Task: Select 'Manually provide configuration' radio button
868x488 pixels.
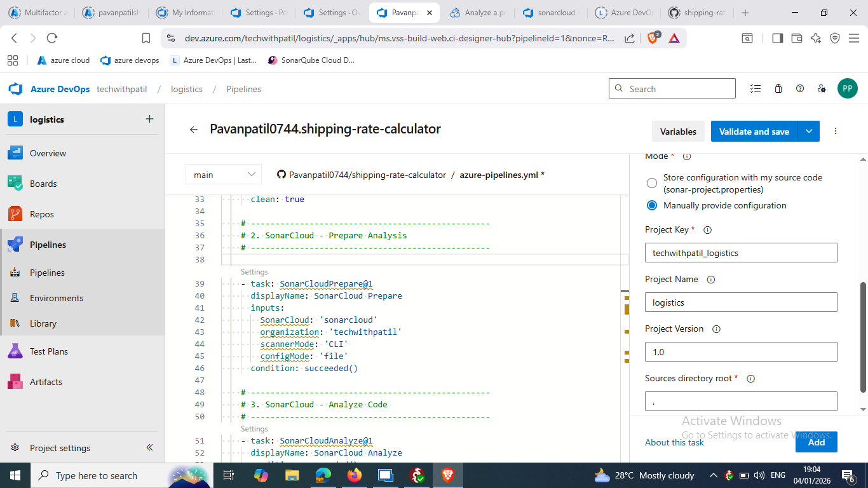Action: [x=652, y=205]
